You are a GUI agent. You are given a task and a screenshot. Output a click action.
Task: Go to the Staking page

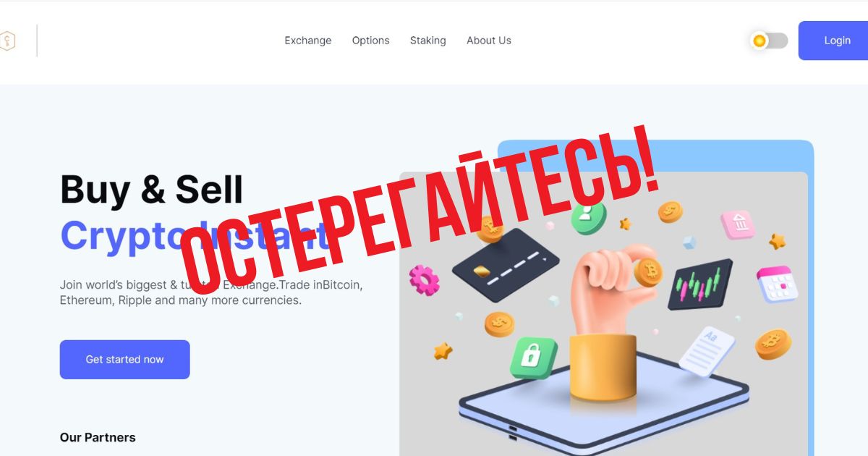point(428,41)
